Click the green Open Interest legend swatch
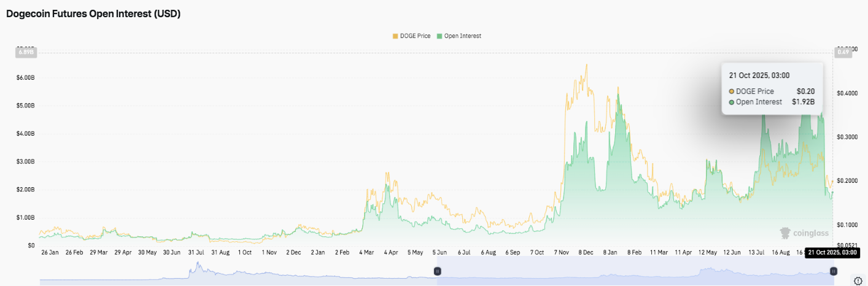The width and height of the screenshot is (868, 286). click(439, 36)
